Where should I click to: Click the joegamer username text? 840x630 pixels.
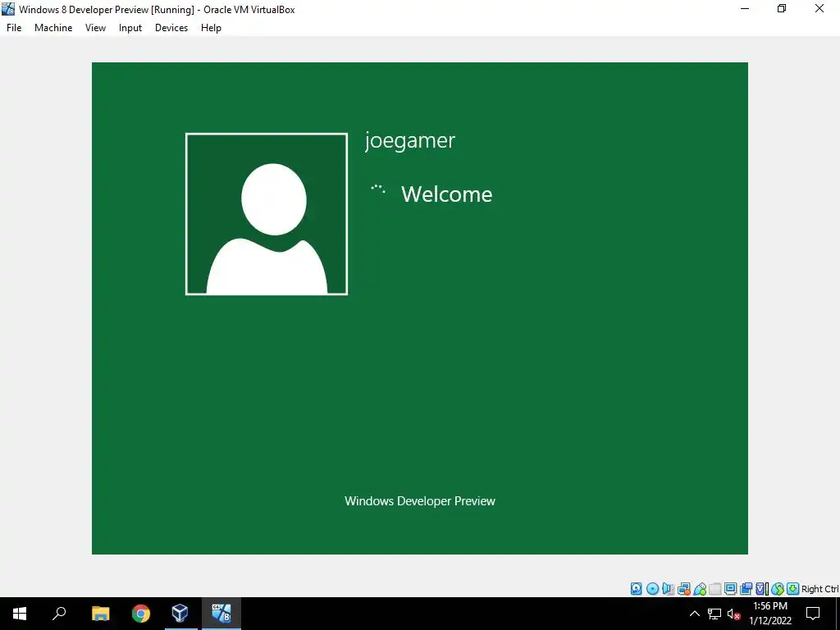(x=410, y=141)
